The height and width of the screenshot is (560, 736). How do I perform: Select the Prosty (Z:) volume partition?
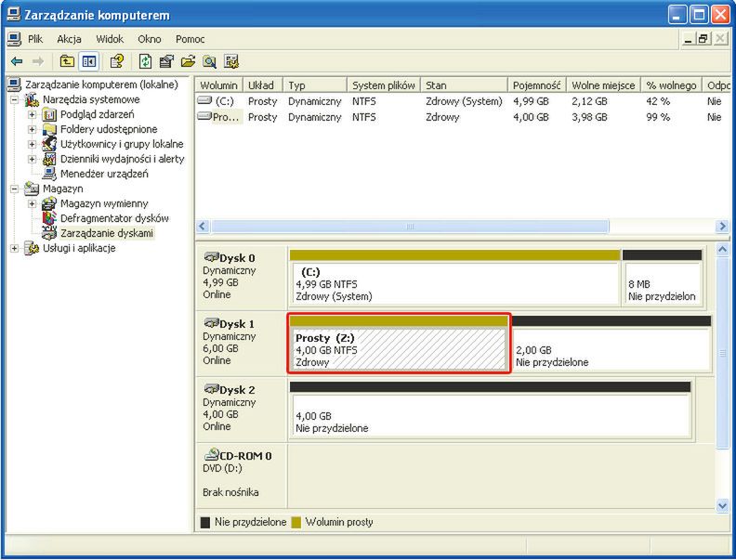pos(400,349)
